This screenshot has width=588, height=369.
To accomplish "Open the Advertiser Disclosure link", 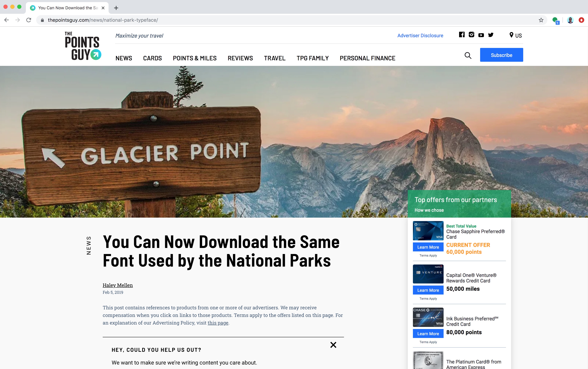I will (420, 36).
